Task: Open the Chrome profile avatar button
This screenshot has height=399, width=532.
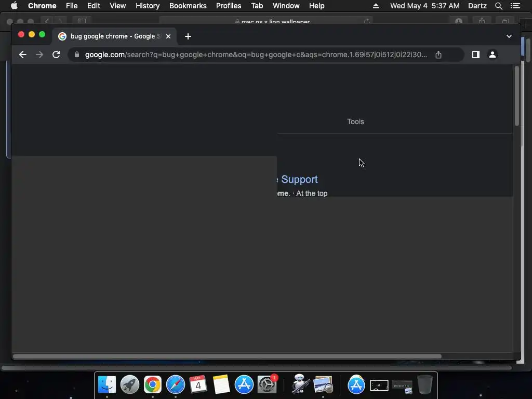Action: pyautogui.click(x=493, y=55)
